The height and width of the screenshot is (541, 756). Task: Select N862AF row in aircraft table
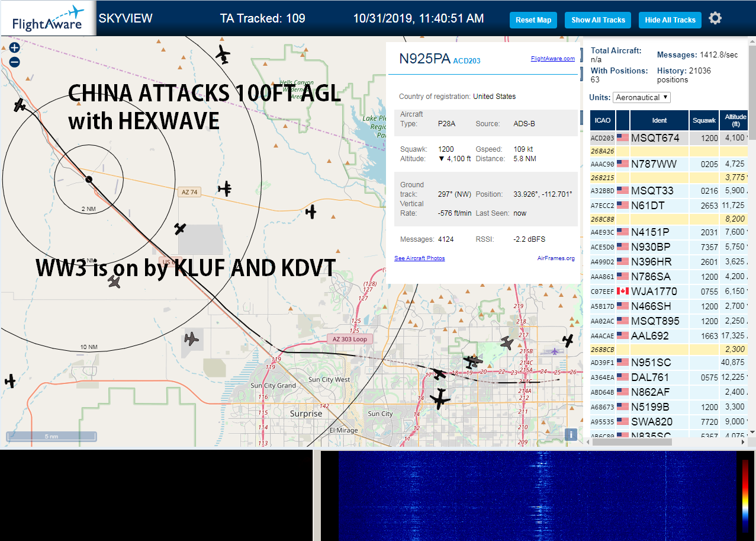pyautogui.click(x=669, y=392)
